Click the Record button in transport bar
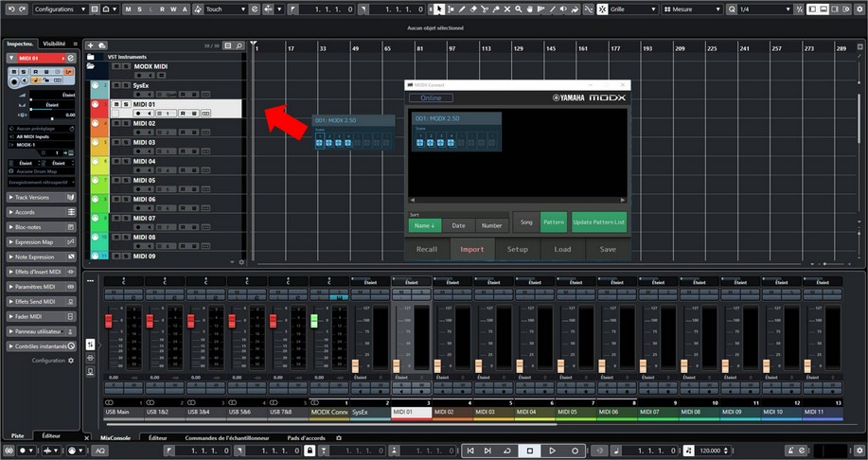The image size is (868, 460). coord(576,451)
